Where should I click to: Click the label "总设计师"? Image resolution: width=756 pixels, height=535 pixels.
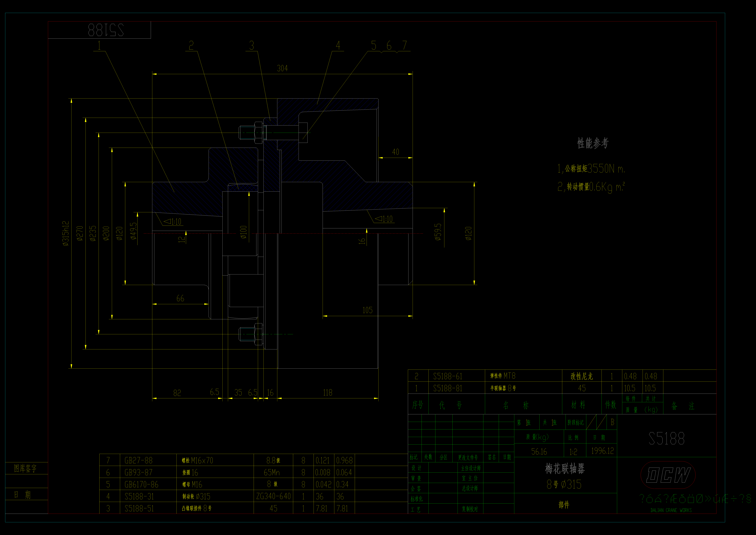470,489
